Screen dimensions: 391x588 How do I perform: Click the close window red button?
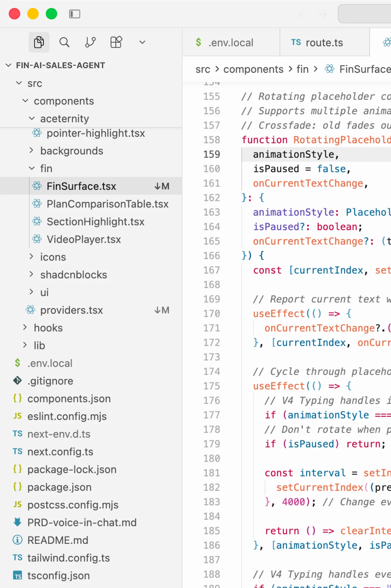tap(14, 14)
